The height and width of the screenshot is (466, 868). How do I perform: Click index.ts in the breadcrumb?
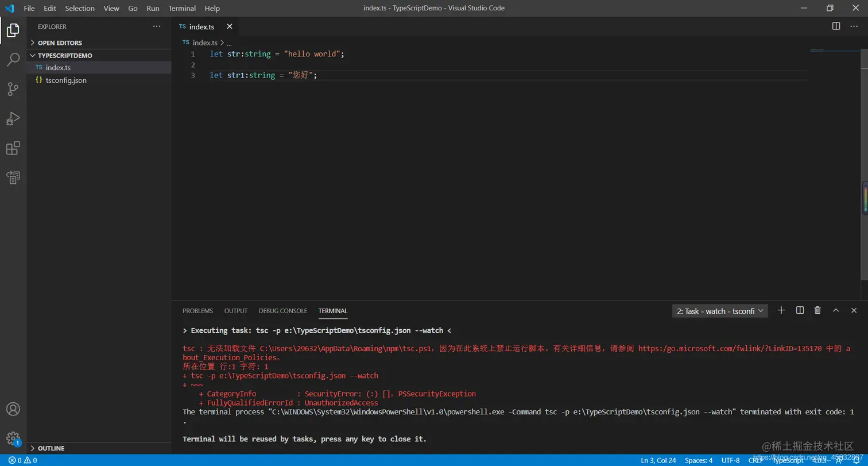click(205, 43)
